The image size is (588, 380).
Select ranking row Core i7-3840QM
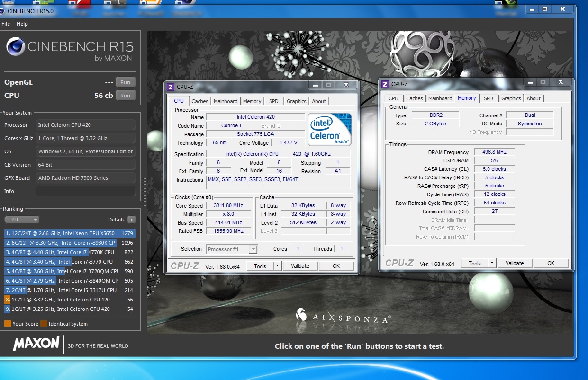tap(70, 281)
